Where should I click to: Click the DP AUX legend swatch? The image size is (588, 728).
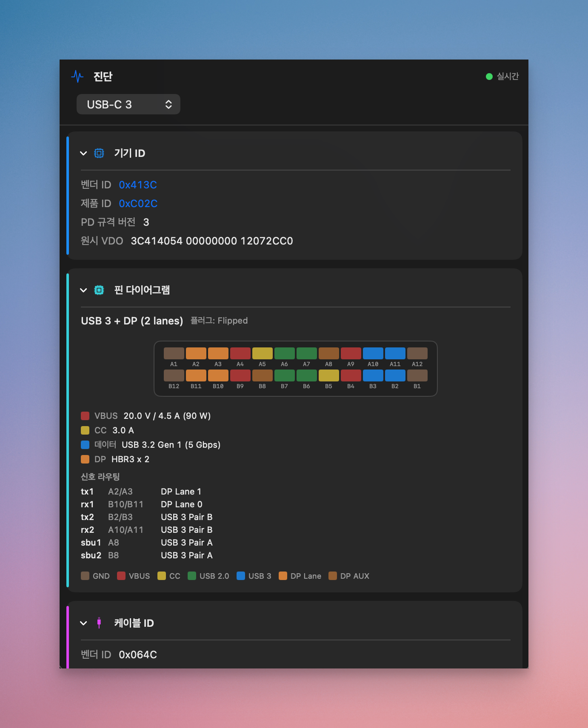click(333, 576)
